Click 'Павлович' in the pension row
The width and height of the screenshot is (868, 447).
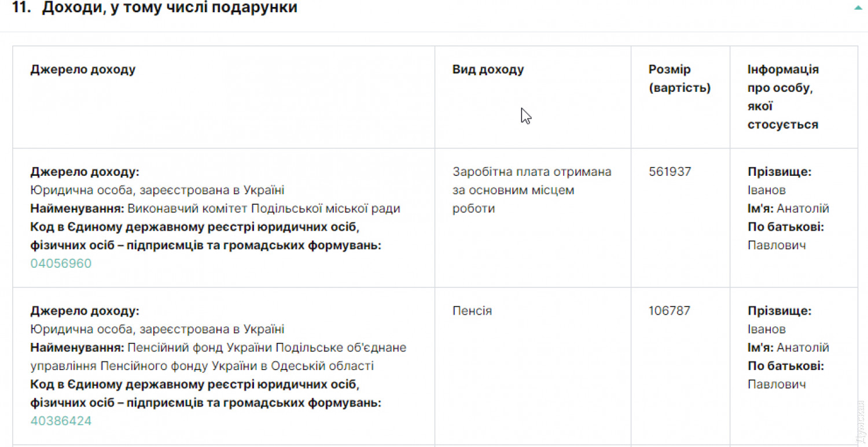777,385
